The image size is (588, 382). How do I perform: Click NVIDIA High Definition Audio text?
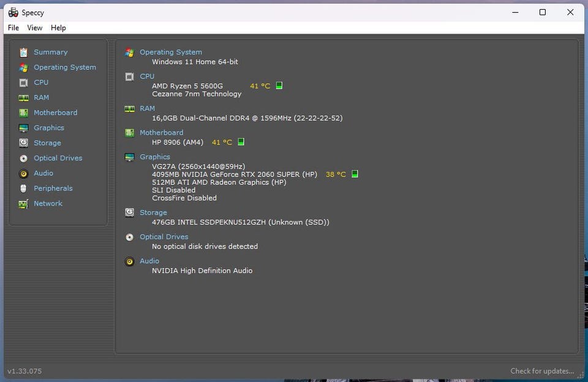[202, 271]
